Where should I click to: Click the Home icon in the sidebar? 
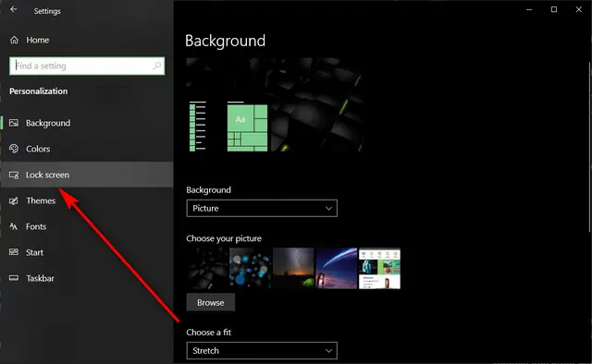coord(14,40)
